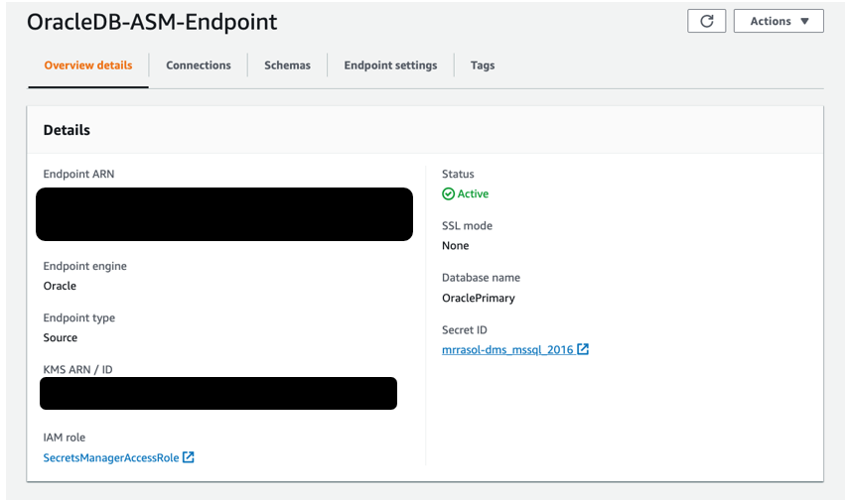This screenshot has width=851, height=504.
Task: Click the refresh icon button
Action: [706, 21]
